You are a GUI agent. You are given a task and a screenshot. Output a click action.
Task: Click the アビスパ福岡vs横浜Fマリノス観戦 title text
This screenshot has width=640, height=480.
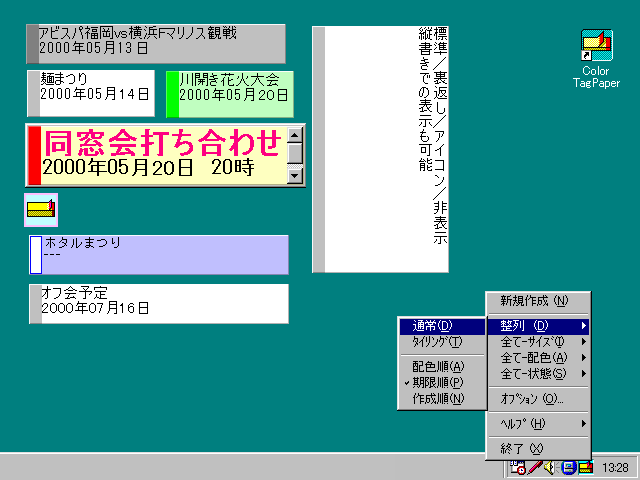tap(138, 33)
